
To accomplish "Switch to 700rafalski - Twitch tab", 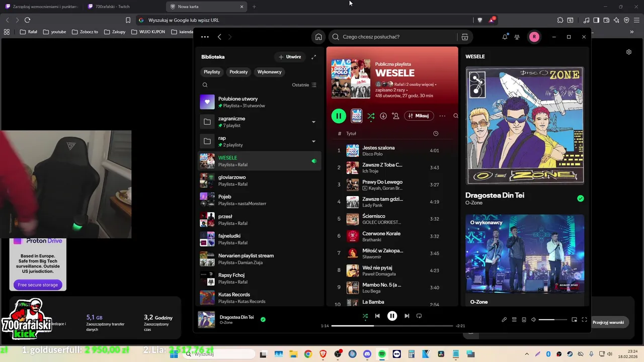I will (x=123, y=7).
